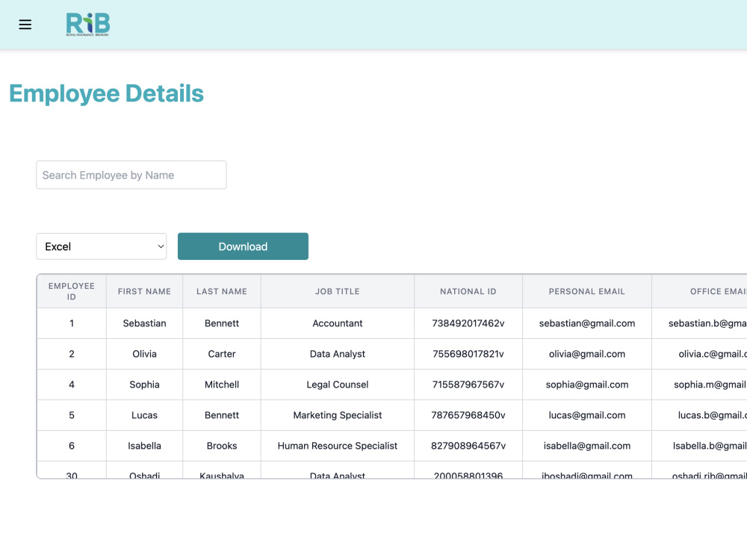
Task: Click the National ID column header
Action: (468, 291)
